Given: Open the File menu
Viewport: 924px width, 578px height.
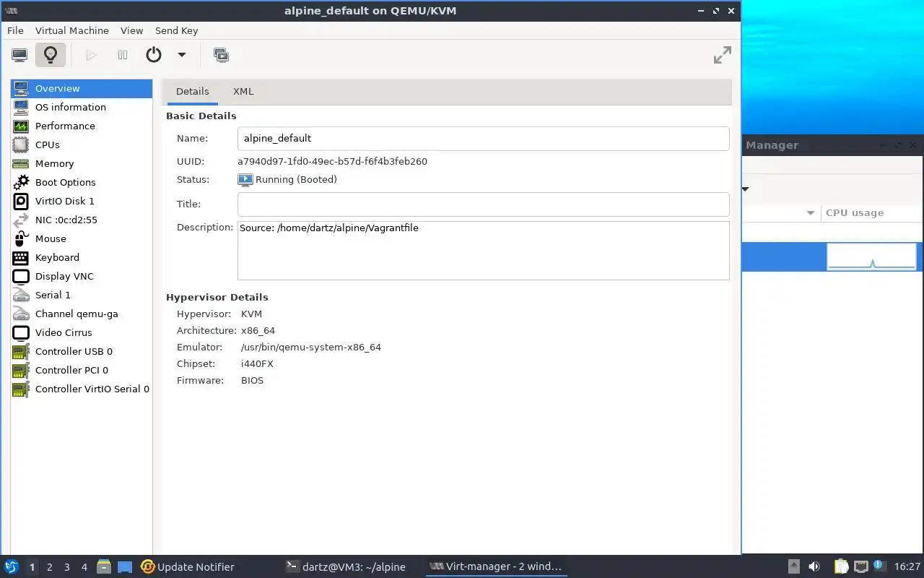Looking at the screenshot, I should (x=15, y=30).
